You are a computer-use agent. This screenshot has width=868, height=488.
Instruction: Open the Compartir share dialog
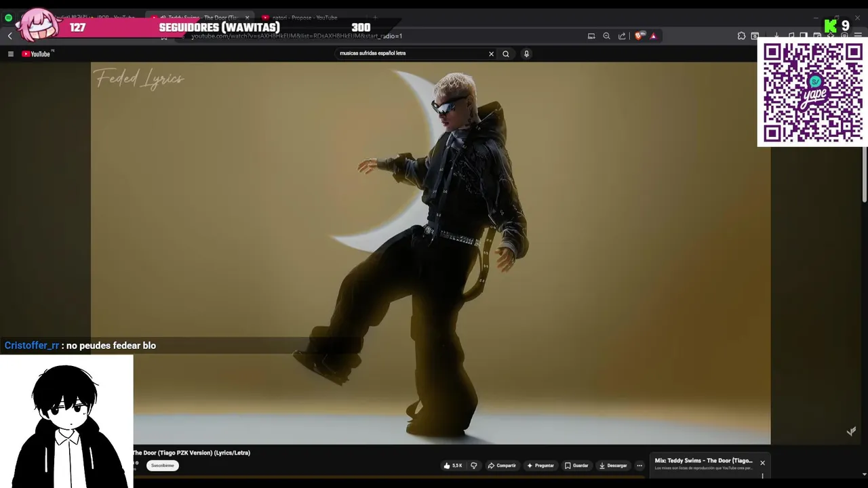tap(502, 466)
